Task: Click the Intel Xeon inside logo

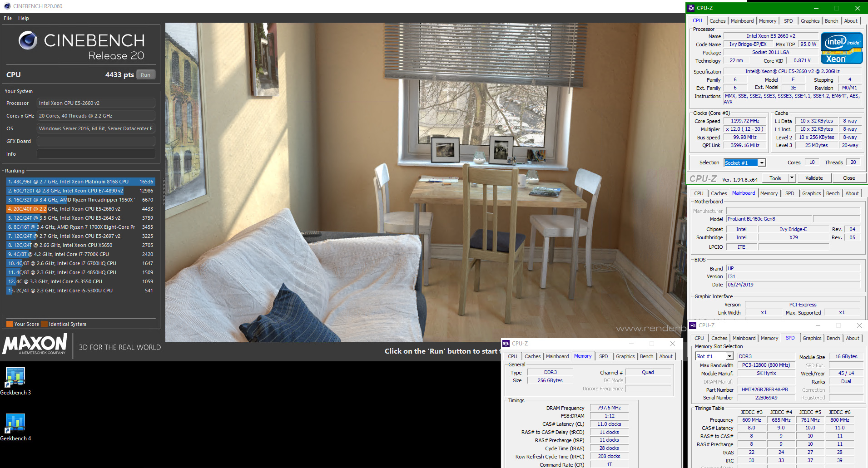Action: point(842,48)
